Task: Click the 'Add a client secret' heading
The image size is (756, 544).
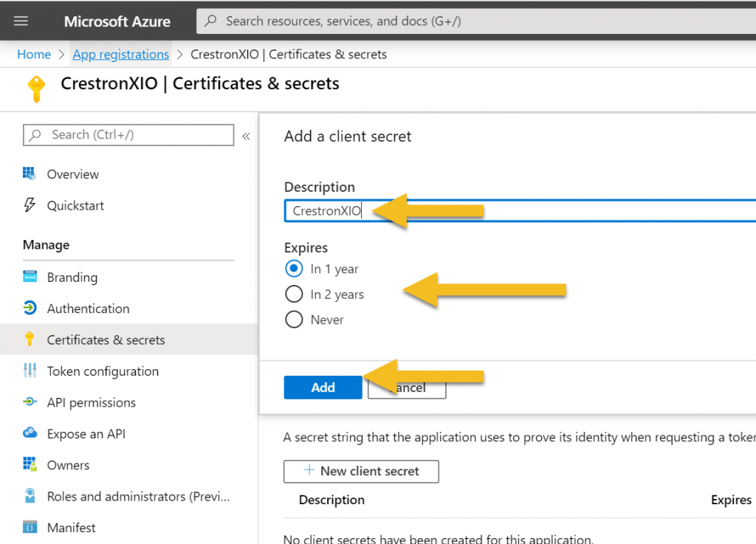Action: coord(348,137)
